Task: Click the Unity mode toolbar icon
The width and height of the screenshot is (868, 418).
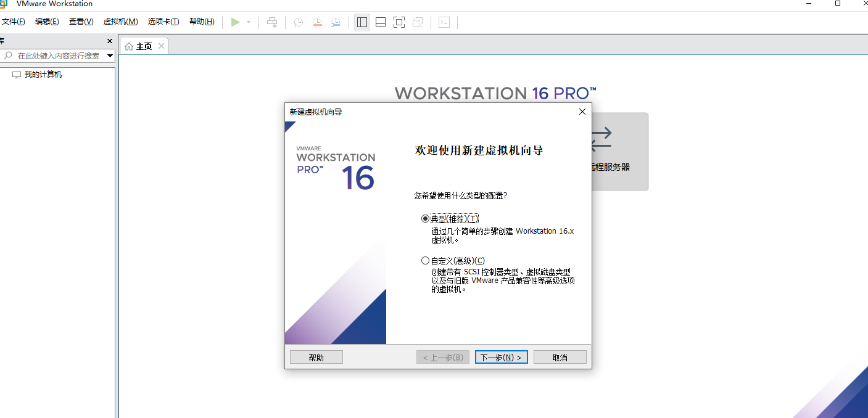Action: pos(418,22)
